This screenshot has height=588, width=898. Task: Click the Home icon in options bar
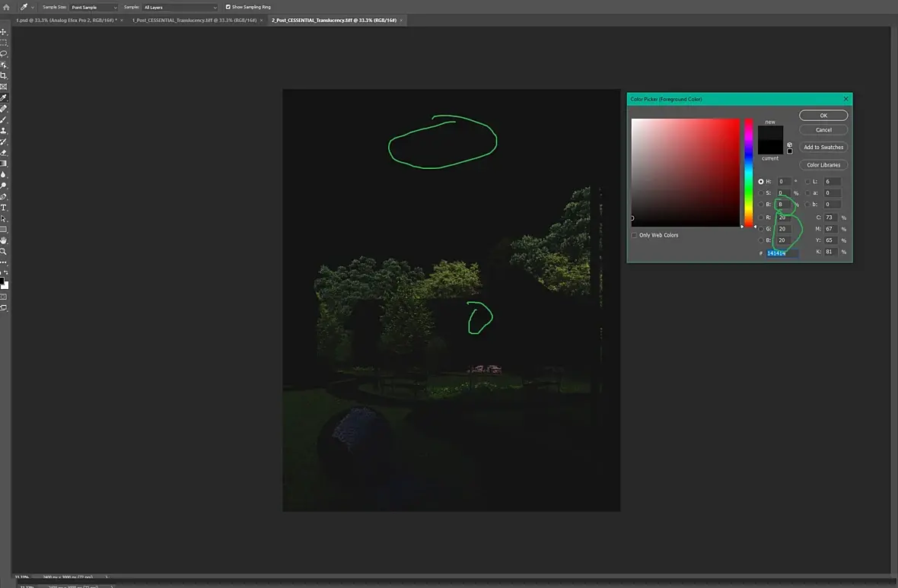6,7
